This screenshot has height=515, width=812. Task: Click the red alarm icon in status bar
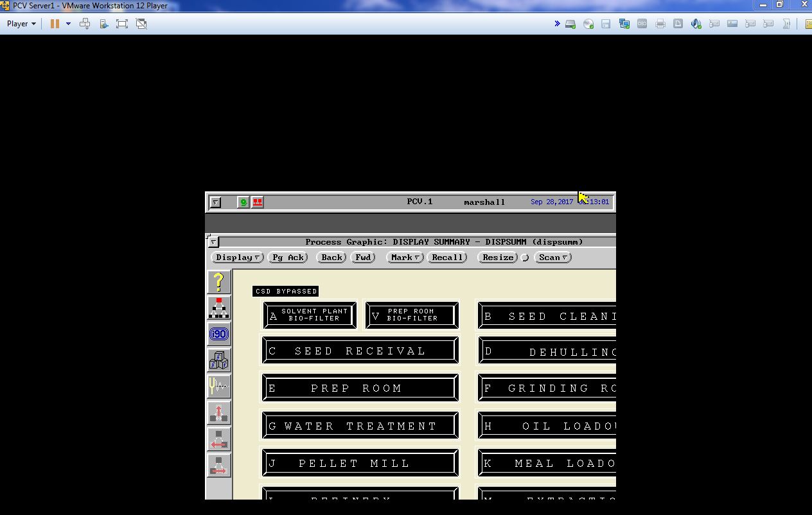[x=258, y=202]
